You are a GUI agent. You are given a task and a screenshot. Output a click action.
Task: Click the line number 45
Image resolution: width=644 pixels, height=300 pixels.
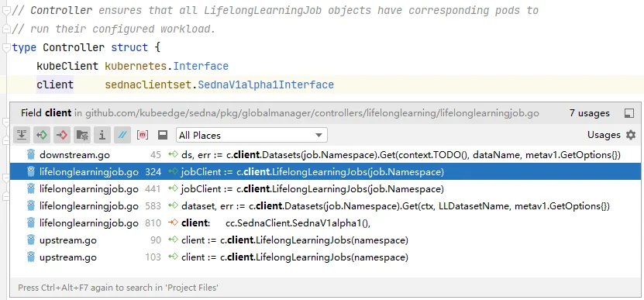click(x=156, y=155)
